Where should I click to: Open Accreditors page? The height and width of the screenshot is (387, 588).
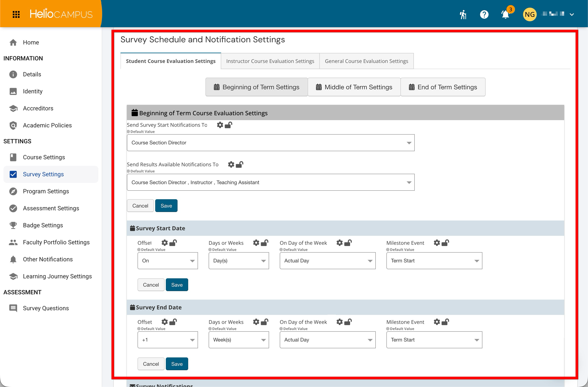(x=51, y=108)
